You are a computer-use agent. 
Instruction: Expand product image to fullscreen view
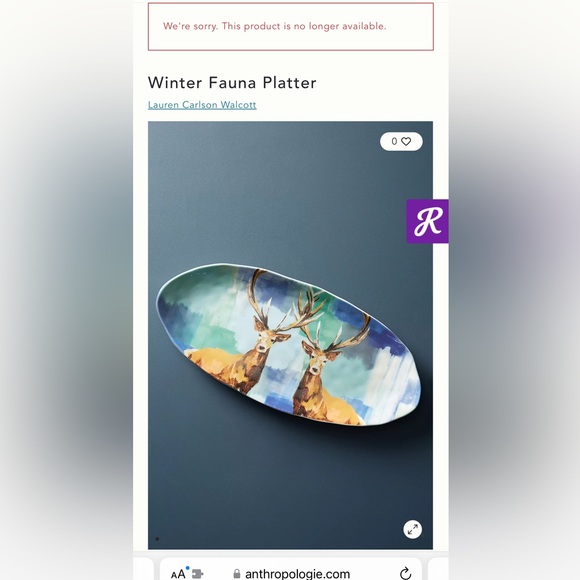[x=412, y=529]
